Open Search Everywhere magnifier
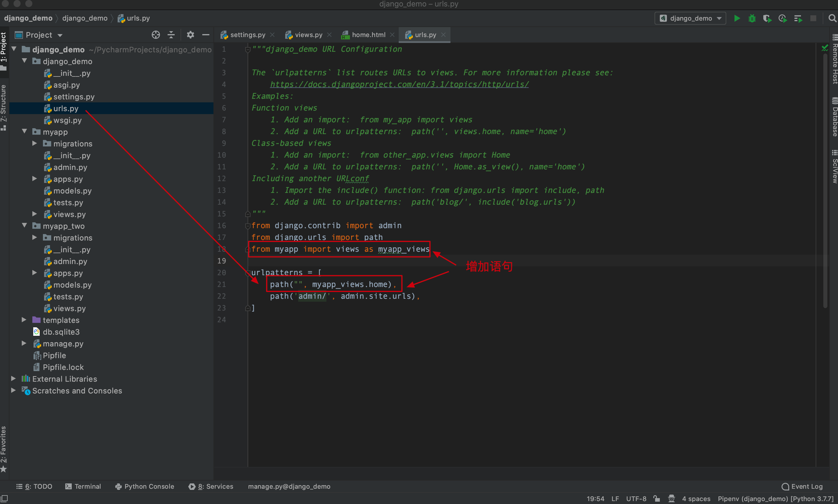 coord(832,18)
